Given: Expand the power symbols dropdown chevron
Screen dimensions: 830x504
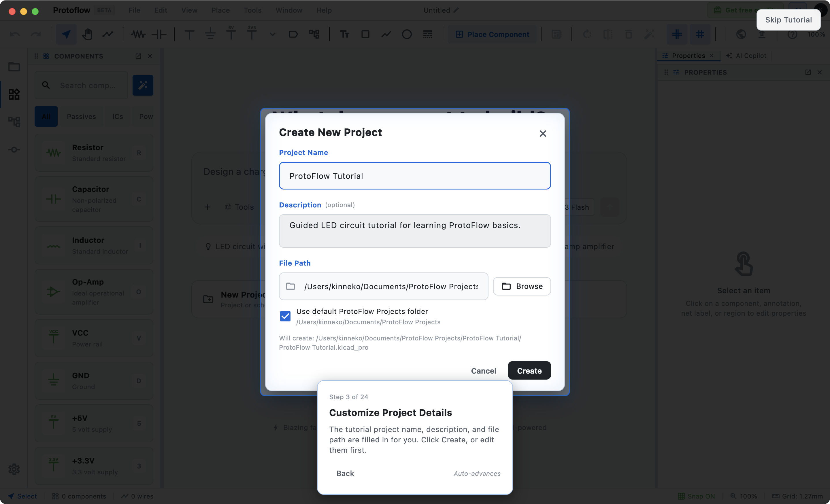Looking at the screenshot, I should [x=273, y=34].
